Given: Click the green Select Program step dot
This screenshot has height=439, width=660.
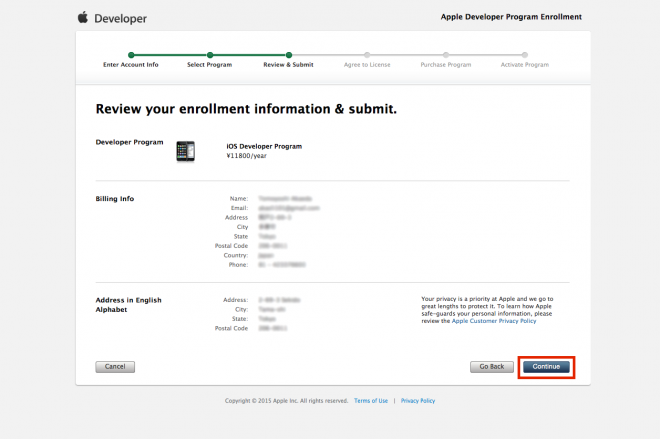Looking at the screenshot, I should pyautogui.click(x=209, y=55).
